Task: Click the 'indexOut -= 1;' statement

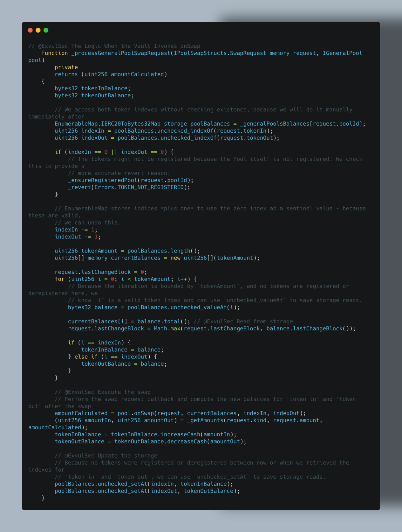Action: pos(78,237)
